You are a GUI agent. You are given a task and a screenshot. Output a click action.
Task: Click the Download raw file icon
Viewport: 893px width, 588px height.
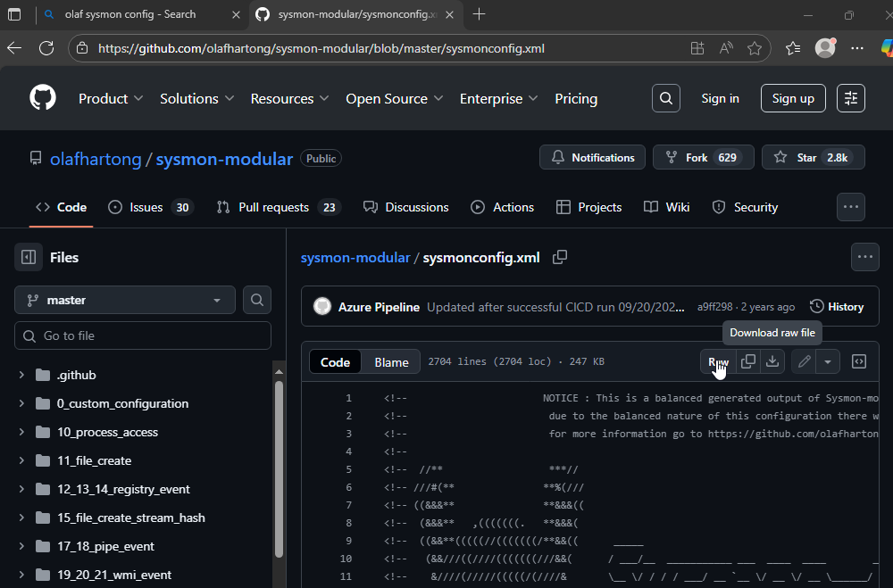click(x=772, y=361)
